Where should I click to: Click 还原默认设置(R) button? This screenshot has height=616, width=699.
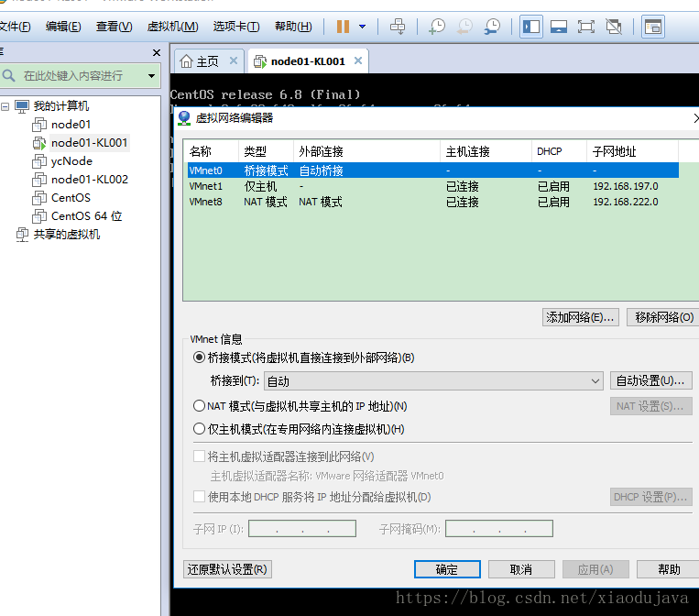(x=227, y=569)
